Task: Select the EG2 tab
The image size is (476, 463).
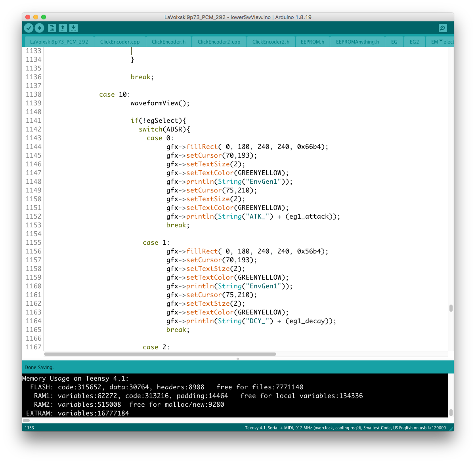Action: pyautogui.click(x=414, y=42)
